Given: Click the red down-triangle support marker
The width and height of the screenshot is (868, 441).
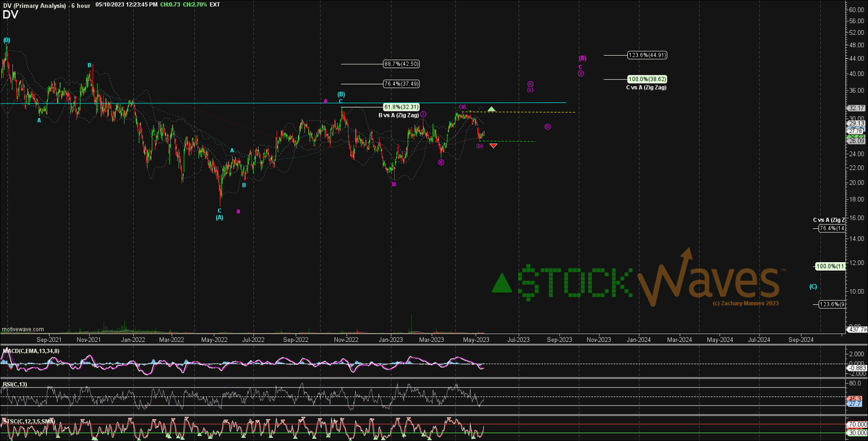Looking at the screenshot, I should click(493, 146).
